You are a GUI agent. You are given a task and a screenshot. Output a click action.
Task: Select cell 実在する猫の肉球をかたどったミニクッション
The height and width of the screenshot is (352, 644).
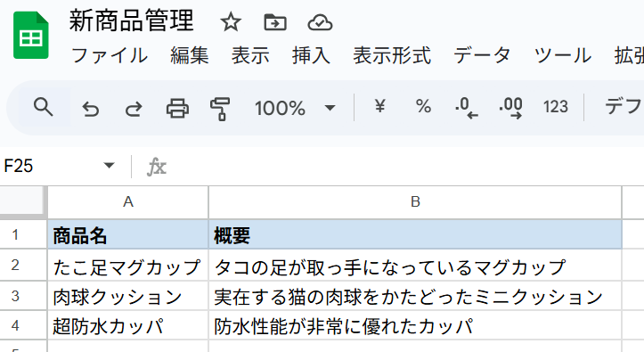click(415, 296)
